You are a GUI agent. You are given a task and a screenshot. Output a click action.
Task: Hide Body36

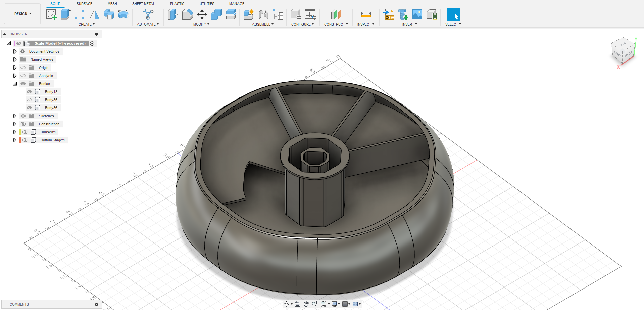[29, 108]
